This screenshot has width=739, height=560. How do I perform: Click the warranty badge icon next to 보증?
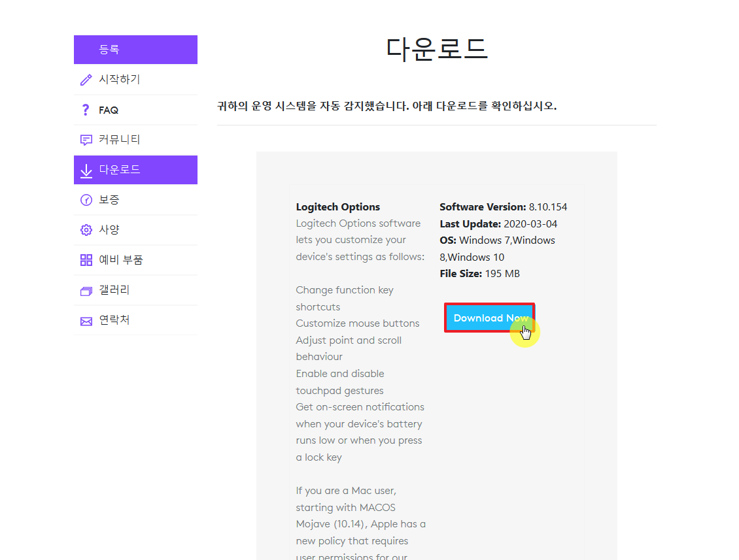pos(86,200)
